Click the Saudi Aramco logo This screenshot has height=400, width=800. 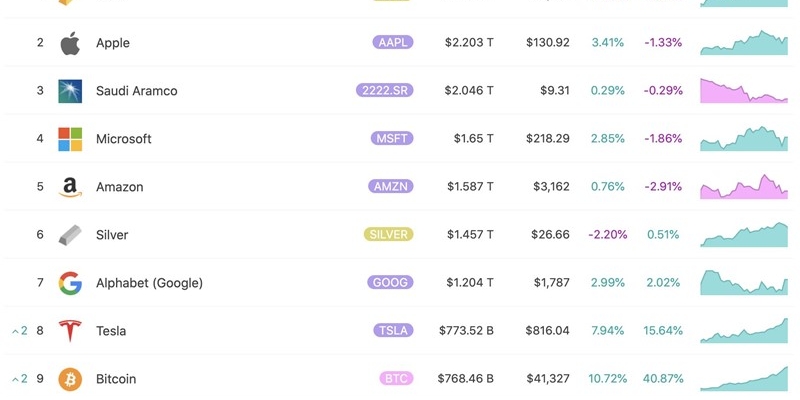pyautogui.click(x=70, y=91)
